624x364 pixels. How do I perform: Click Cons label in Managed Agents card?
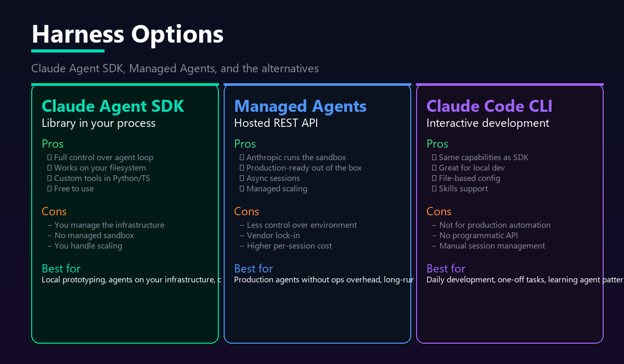246,212
